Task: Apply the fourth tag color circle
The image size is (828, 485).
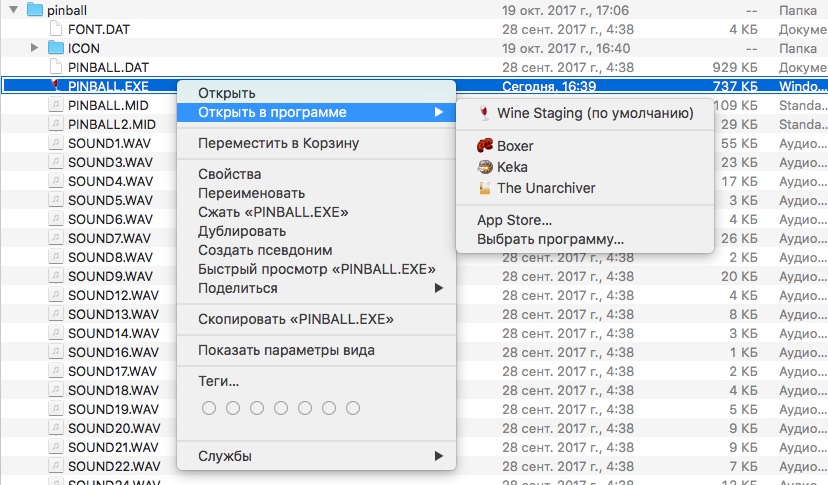Action: [281, 408]
